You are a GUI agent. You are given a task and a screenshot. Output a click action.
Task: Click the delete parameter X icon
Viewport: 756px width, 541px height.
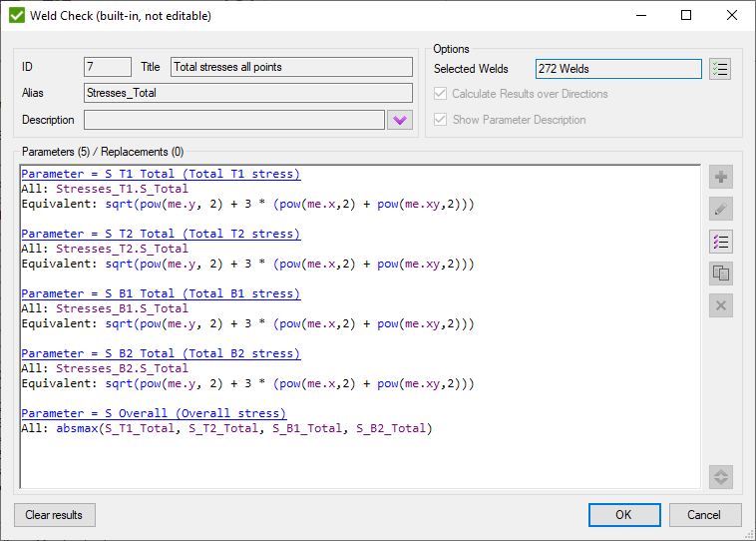tap(720, 305)
